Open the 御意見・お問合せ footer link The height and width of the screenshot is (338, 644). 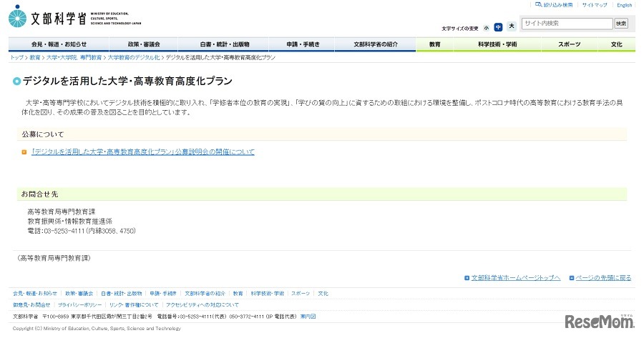[x=31, y=305]
